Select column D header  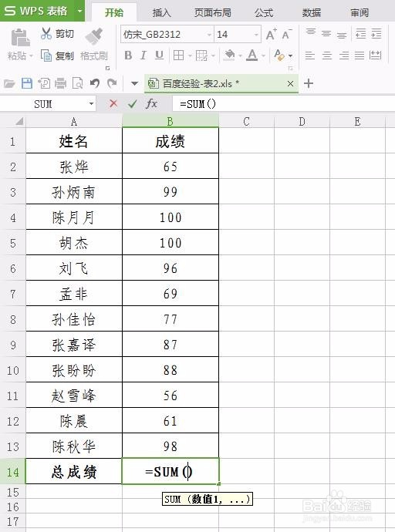(302, 121)
